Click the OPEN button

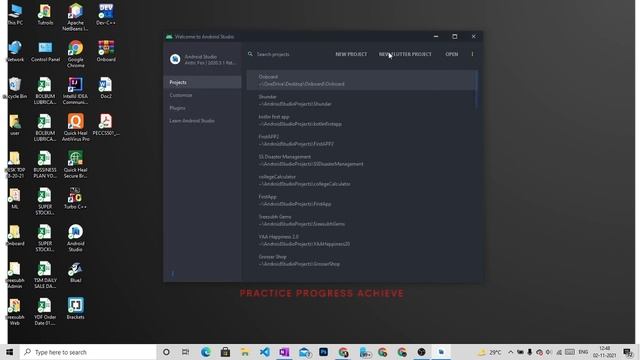click(x=451, y=54)
